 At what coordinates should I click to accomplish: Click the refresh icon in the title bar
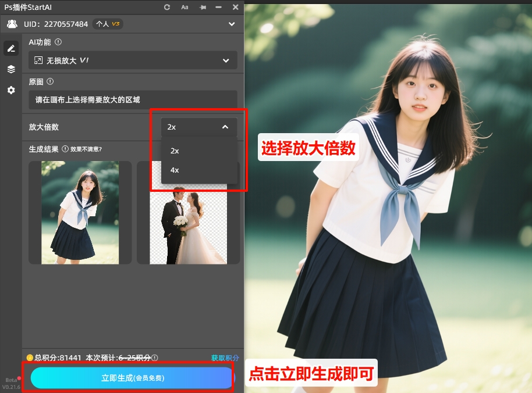point(167,7)
